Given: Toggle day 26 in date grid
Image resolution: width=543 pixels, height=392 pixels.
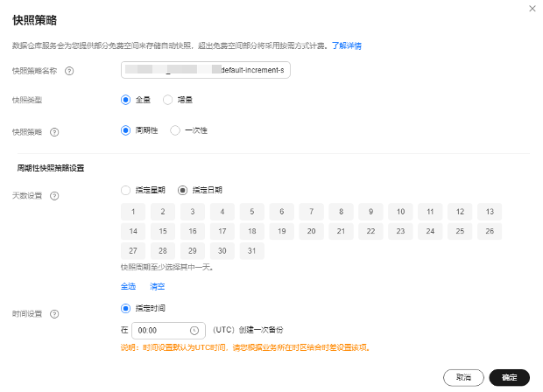Looking at the screenshot, I should tap(490, 232).
